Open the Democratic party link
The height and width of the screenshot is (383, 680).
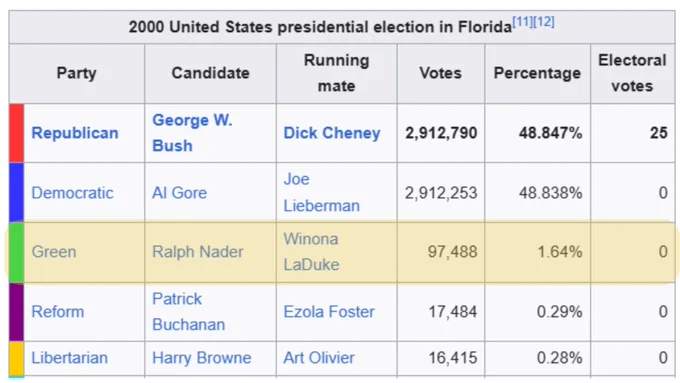pyautogui.click(x=72, y=193)
